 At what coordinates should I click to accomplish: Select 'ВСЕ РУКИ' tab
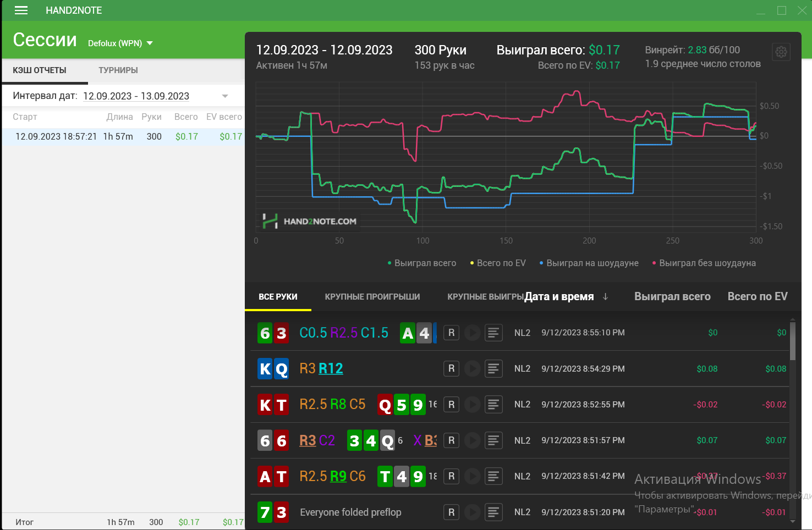tap(278, 297)
